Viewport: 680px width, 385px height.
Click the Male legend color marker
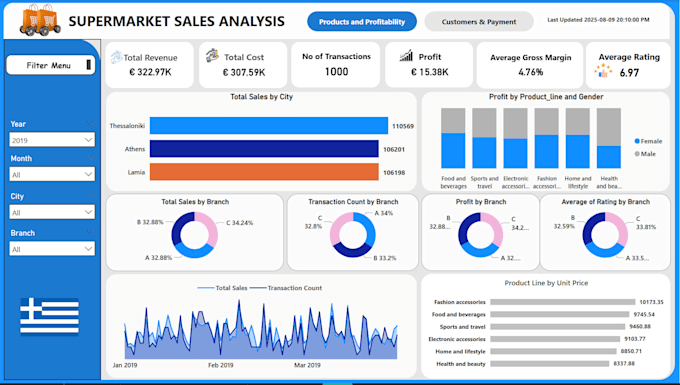637,154
